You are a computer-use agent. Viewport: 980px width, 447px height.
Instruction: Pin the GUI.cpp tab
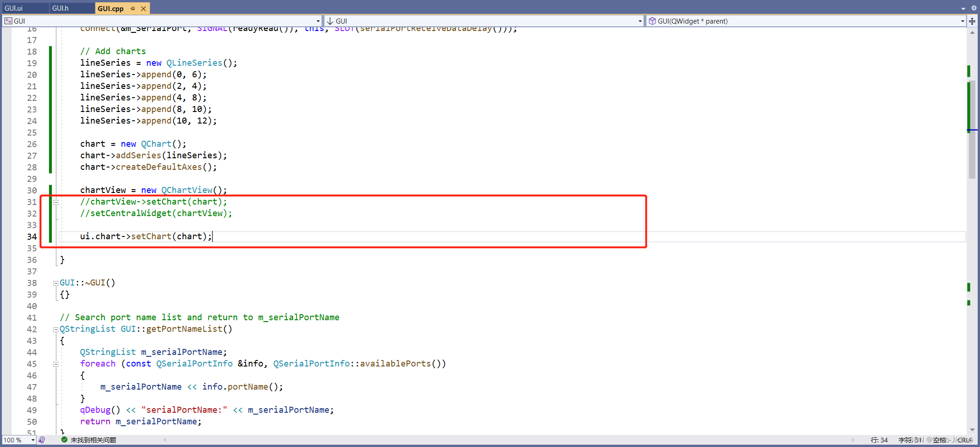click(x=133, y=8)
